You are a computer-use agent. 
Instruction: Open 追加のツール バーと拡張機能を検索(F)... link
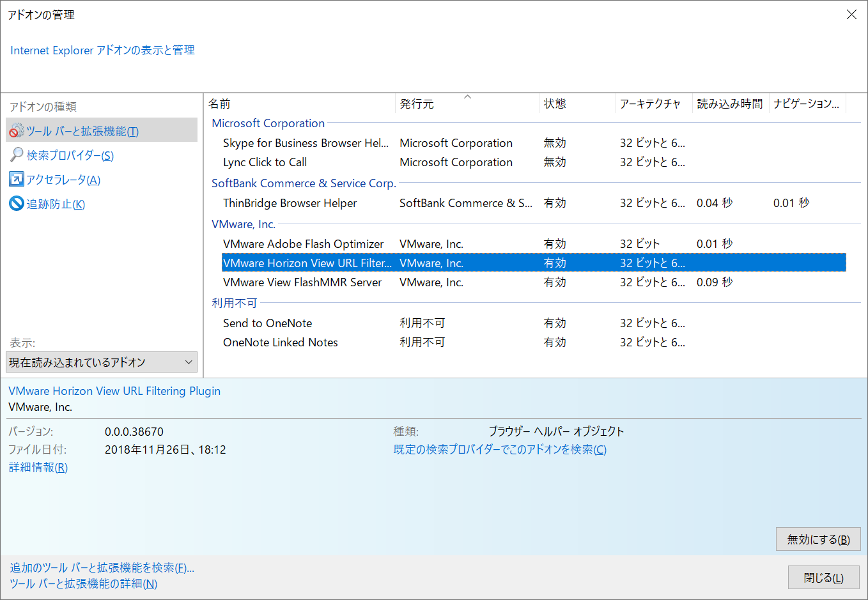[x=102, y=567]
